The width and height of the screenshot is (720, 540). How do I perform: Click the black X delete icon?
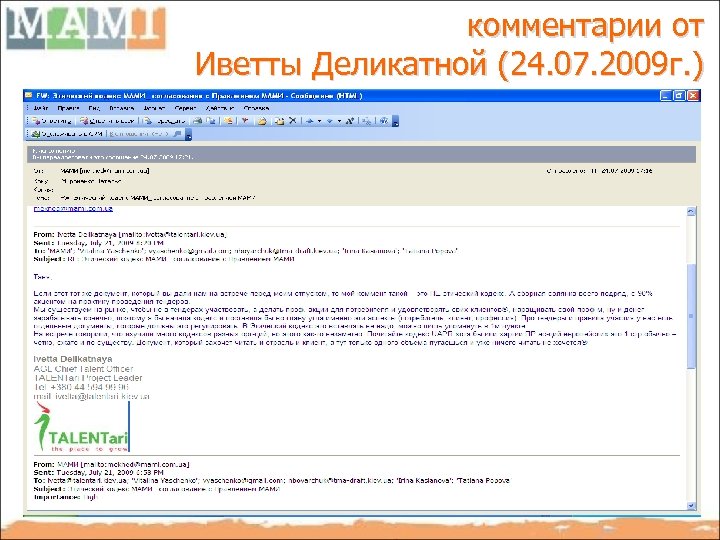292,121
